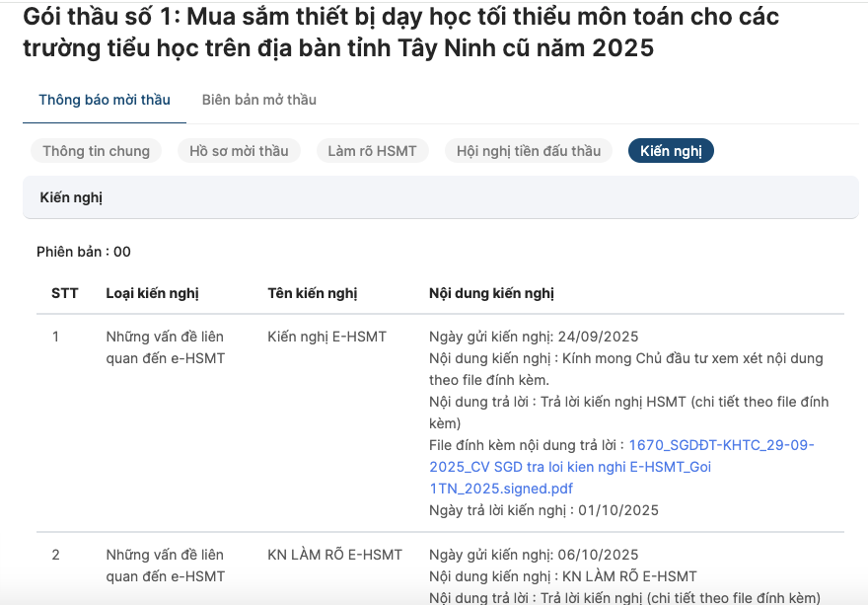
Task: Select the Hội nghị tiền đấu thầu section
Action: (x=528, y=150)
